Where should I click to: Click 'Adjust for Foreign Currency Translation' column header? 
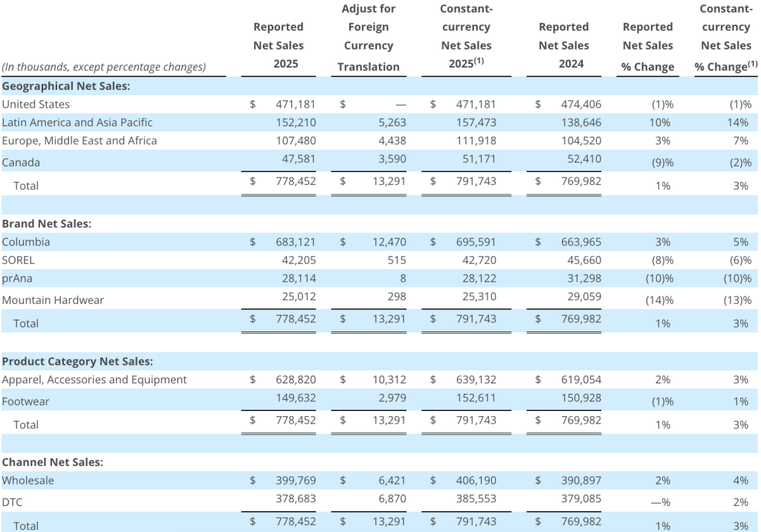click(x=369, y=37)
